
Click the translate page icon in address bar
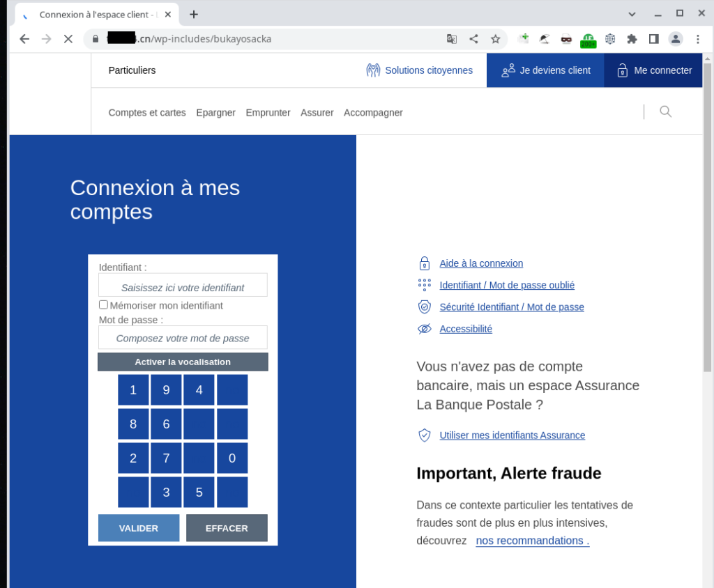[x=452, y=39]
